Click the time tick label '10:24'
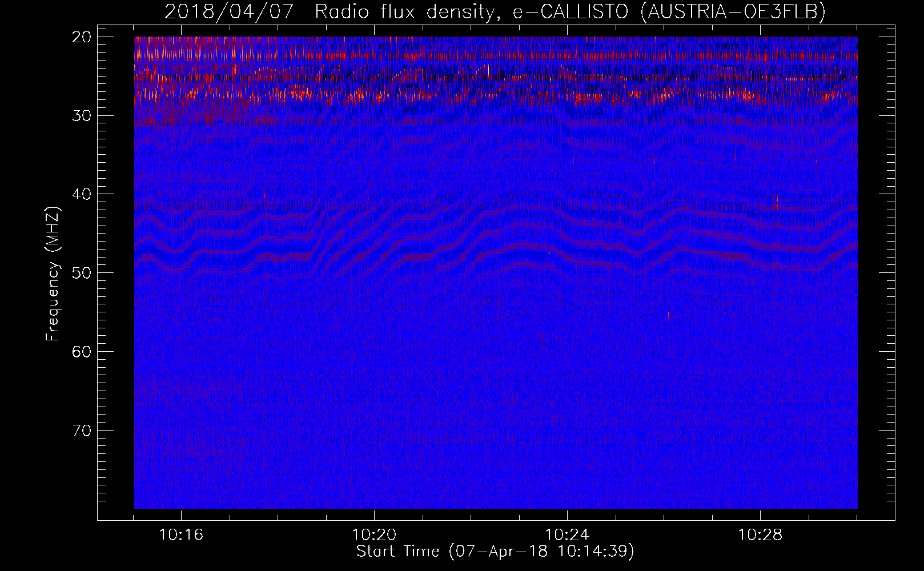 click(x=567, y=535)
